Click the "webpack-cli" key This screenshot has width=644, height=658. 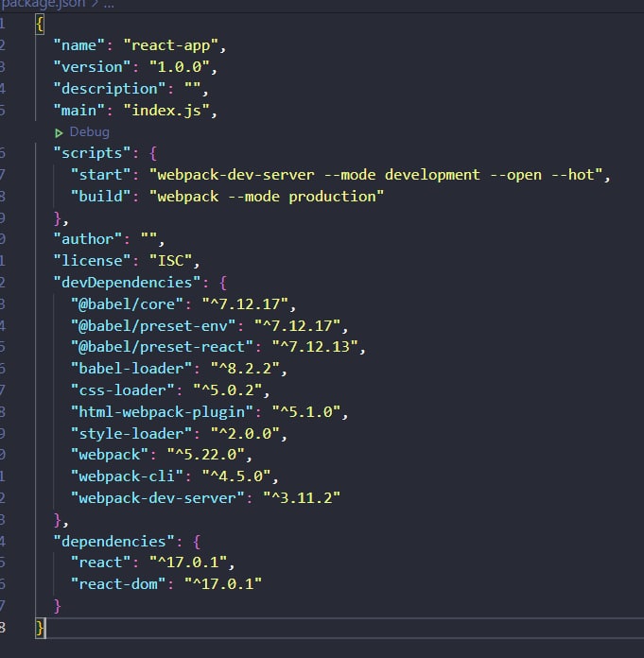128,476
